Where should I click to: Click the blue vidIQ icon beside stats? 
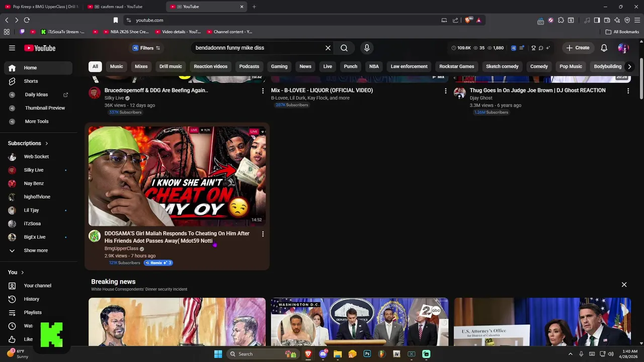click(514, 48)
